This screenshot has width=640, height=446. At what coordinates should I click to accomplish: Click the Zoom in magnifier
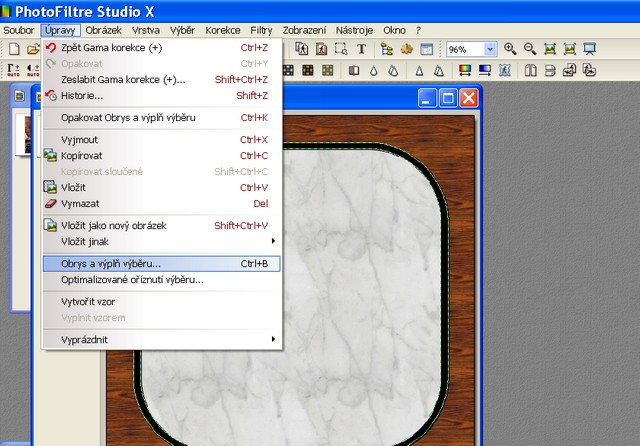pos(510,49)
